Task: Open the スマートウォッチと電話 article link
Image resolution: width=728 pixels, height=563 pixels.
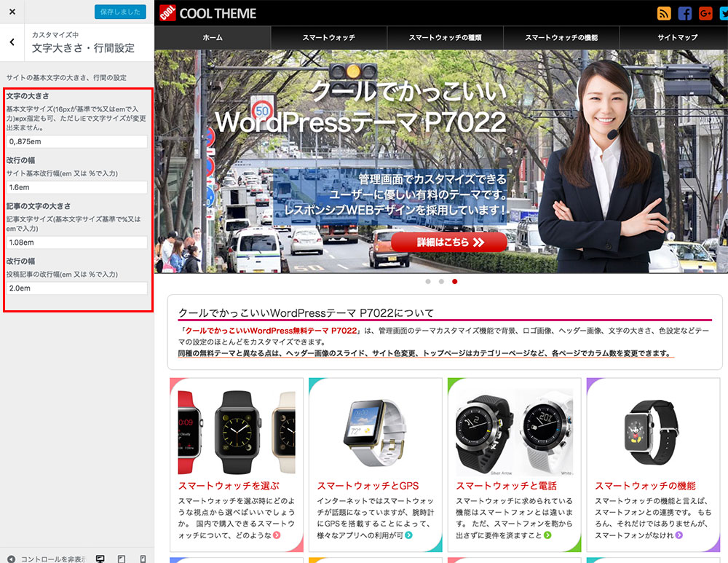Action: (507, 486)
